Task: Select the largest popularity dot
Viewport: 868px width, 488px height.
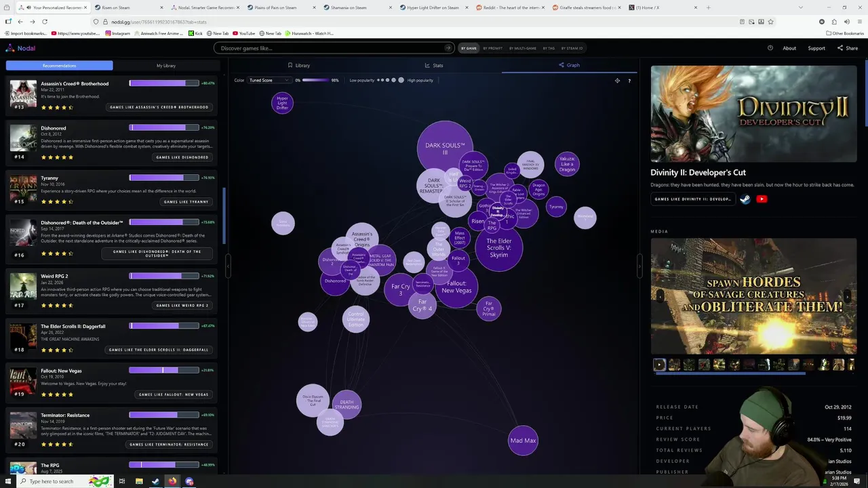Action: (x=401, y=81)
